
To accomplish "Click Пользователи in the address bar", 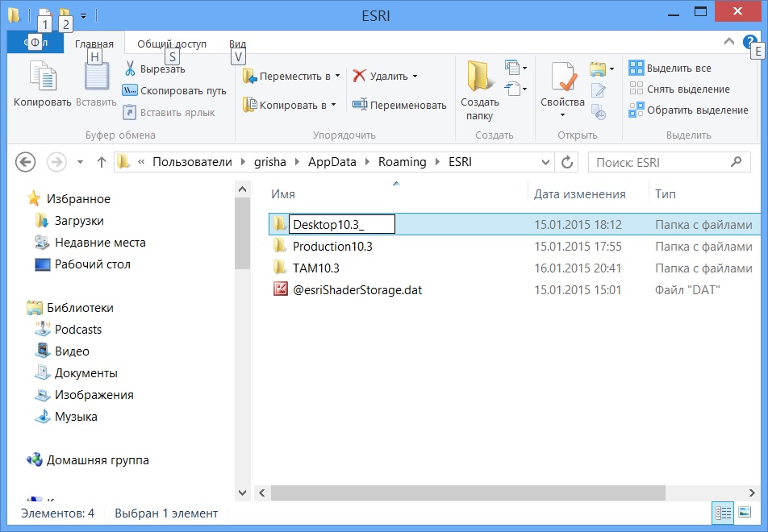I will coord(192,162).
